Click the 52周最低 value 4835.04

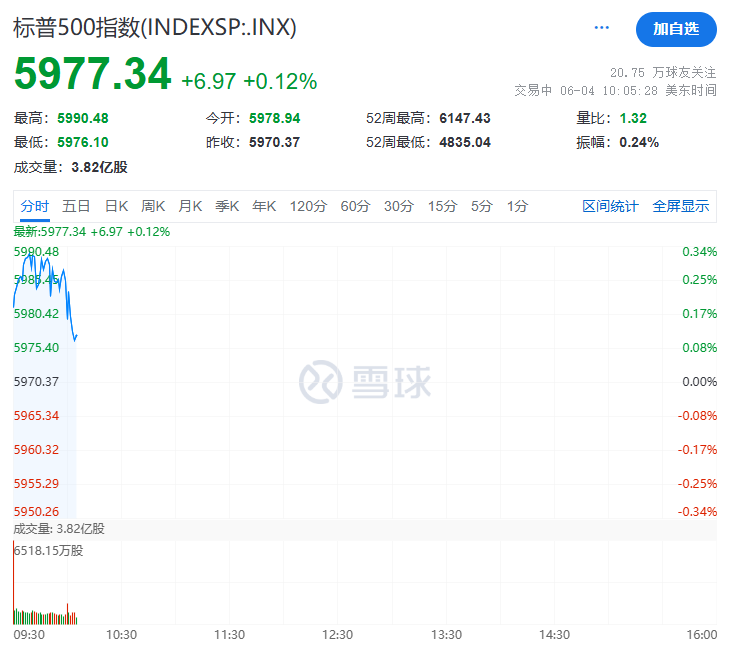tap(465, 142)
